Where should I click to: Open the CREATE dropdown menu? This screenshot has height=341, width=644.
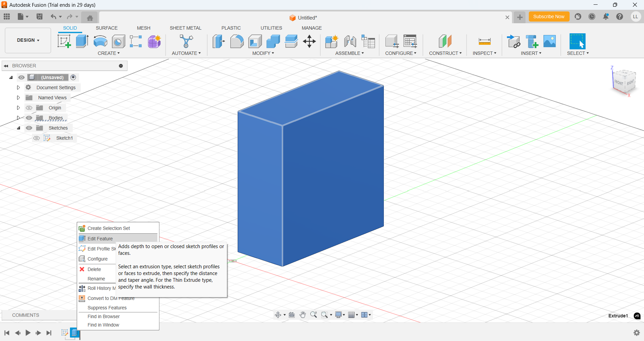coord(109,53)
